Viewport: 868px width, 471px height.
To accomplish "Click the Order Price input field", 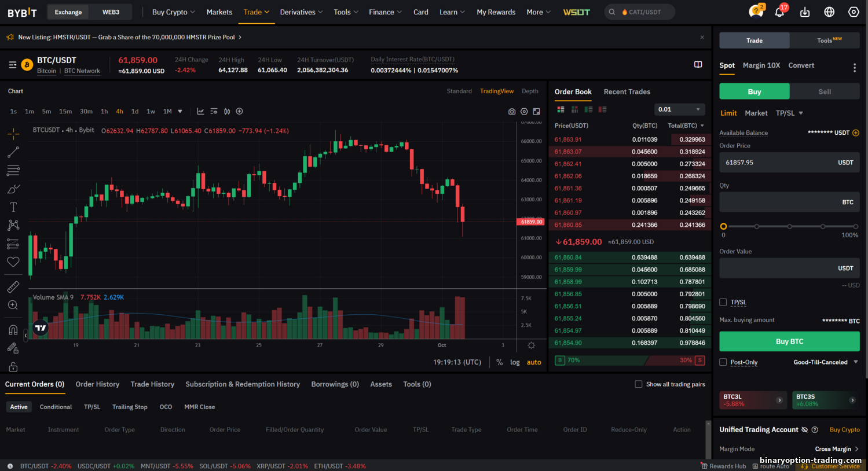I will (789, 163).
